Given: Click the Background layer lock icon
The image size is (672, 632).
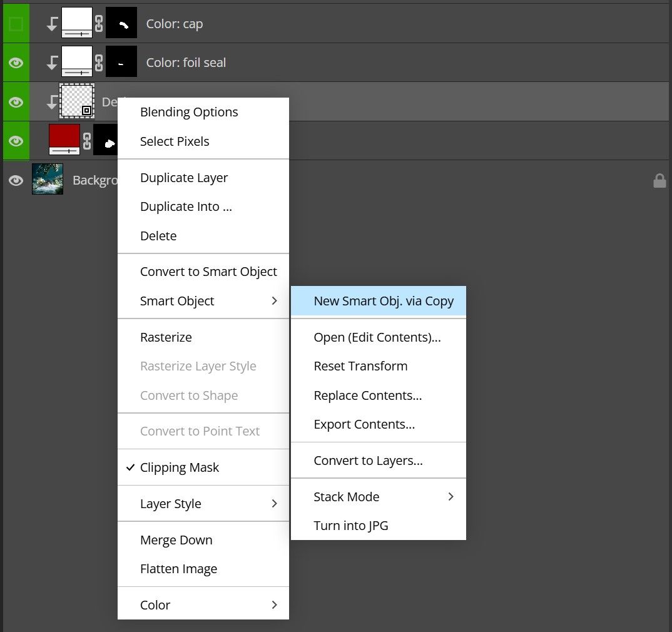Looking at the screenshot, I should pyautogui.click(x=659, y=180).
